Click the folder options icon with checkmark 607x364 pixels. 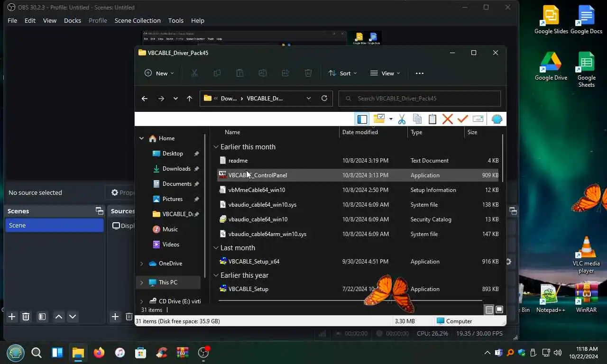coord(379,118)
